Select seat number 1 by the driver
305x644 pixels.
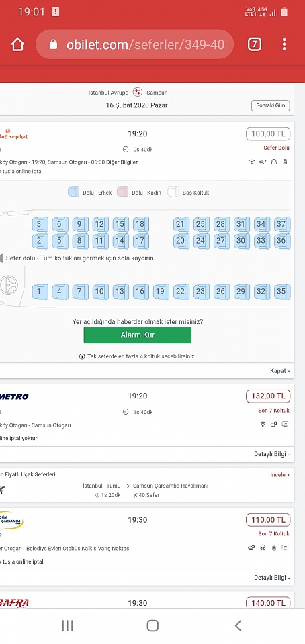click(x=40, y=292)
